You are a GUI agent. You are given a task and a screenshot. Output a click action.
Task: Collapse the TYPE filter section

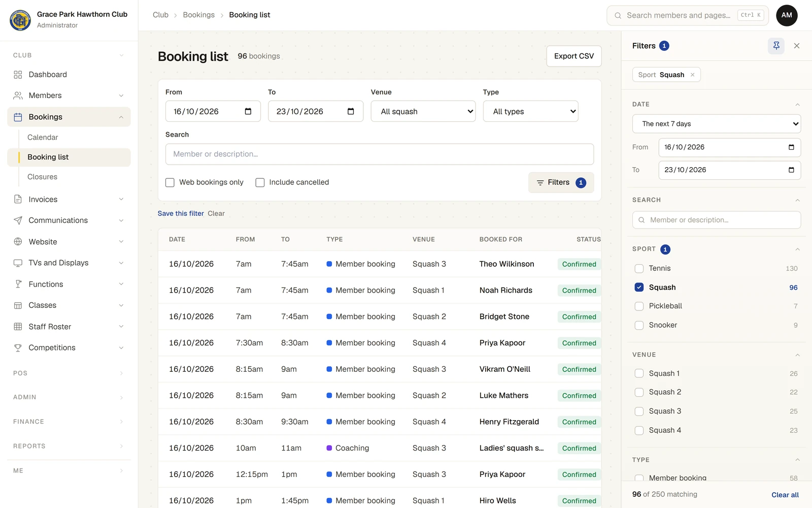coord(797,460)
